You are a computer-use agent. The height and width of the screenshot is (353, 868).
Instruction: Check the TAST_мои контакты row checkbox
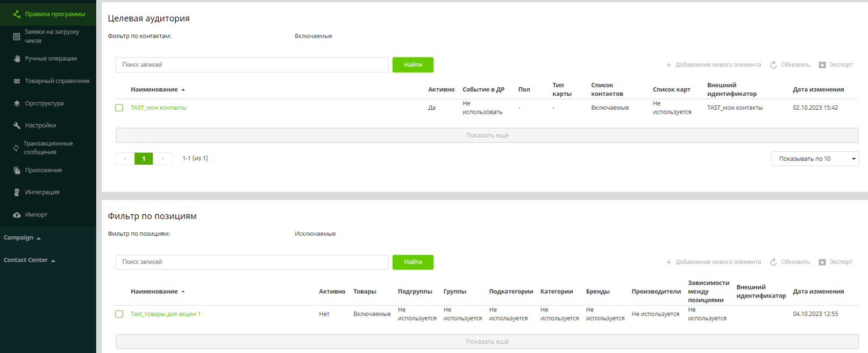click(x=119, y=108)
